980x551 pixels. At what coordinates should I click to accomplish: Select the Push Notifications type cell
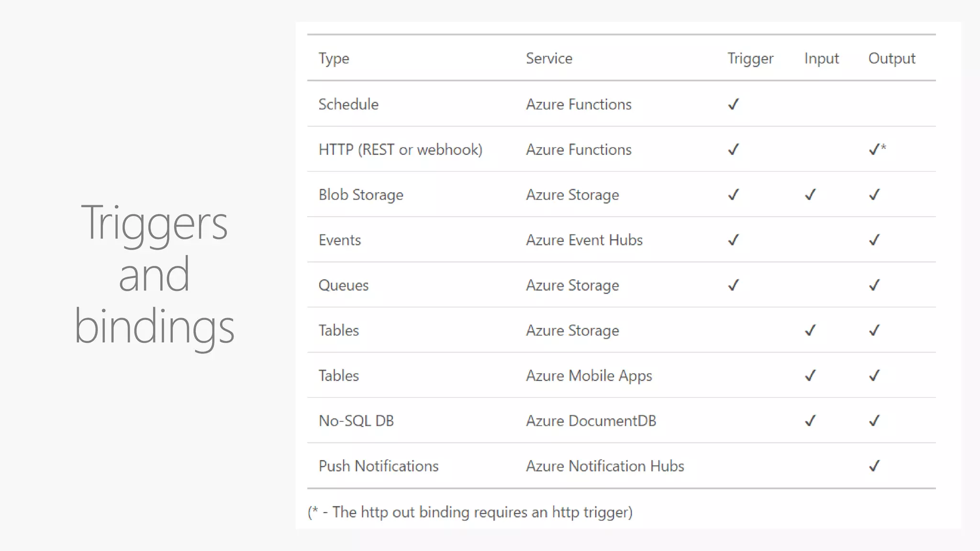click(x=379, y=466)
